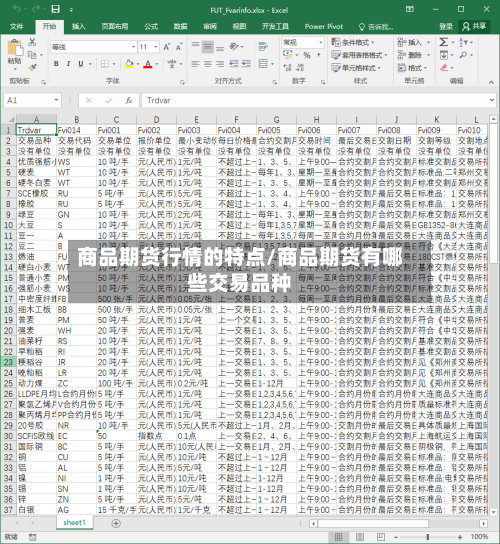Switch to Page Break Preview in status bar

381,537
